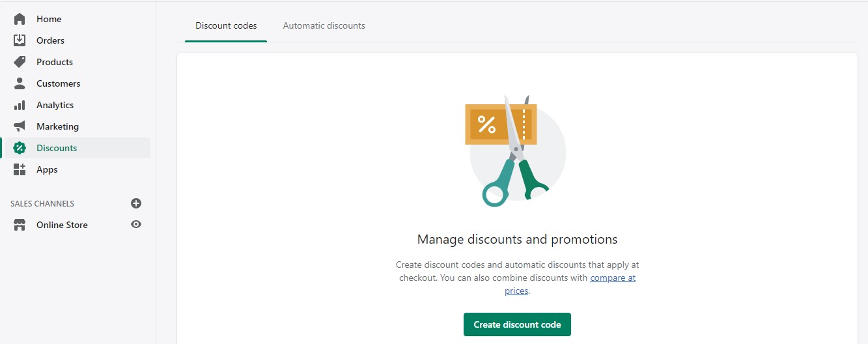Click the Home house icon
868x344 pixels.
[x=20, y=19]
